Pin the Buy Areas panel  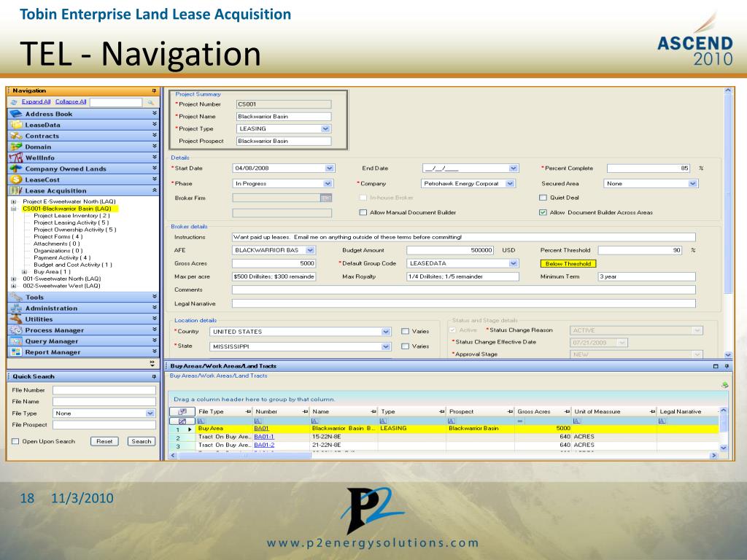(x=727, y=366)
